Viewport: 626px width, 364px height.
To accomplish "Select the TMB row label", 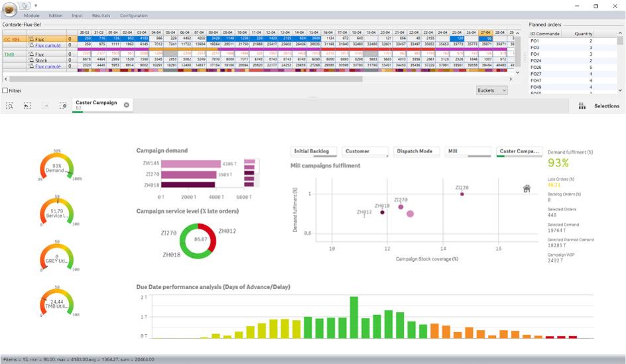I will pyautogui.click(x=9, y=54).
